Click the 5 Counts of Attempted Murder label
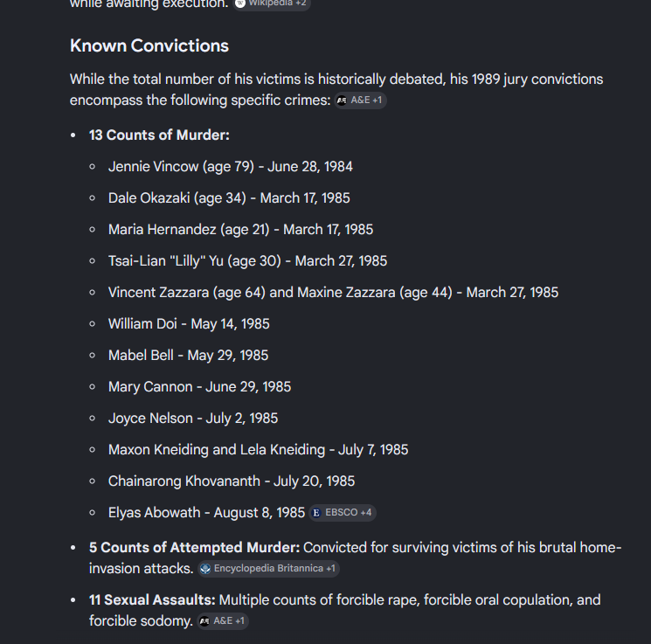The image size is (651, 644). click(194, 547)
